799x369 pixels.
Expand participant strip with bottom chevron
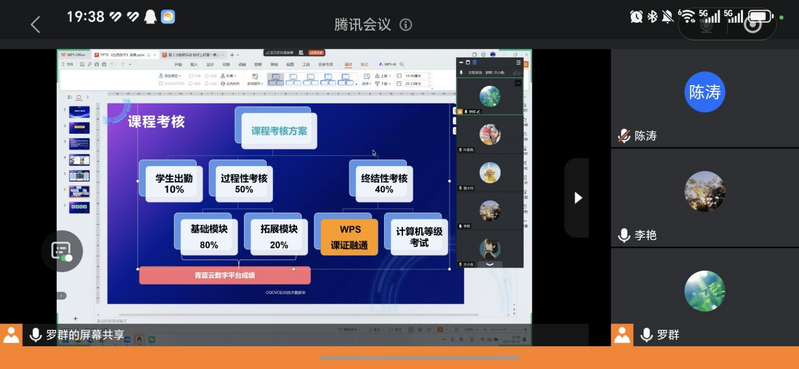click(x=490, y=265)
